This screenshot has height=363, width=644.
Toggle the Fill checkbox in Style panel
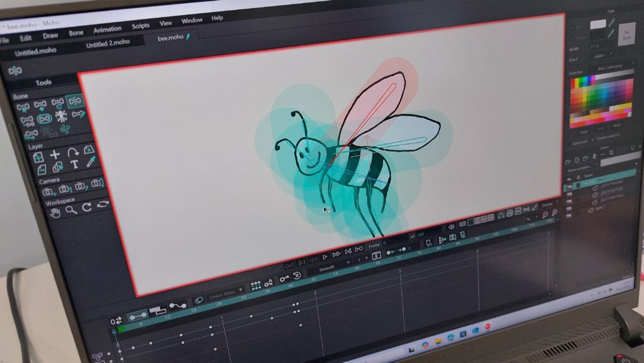tap(572, 27)
